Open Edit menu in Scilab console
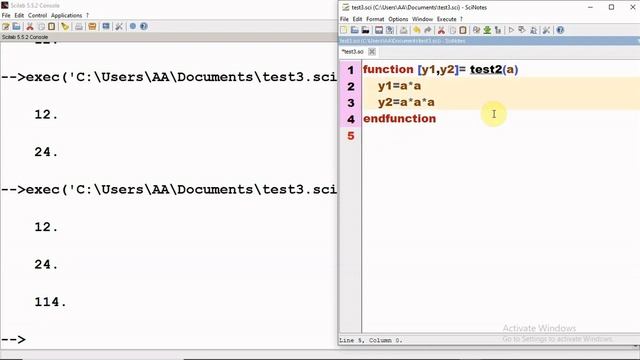 pyautogui.click(x=19, y=16)
